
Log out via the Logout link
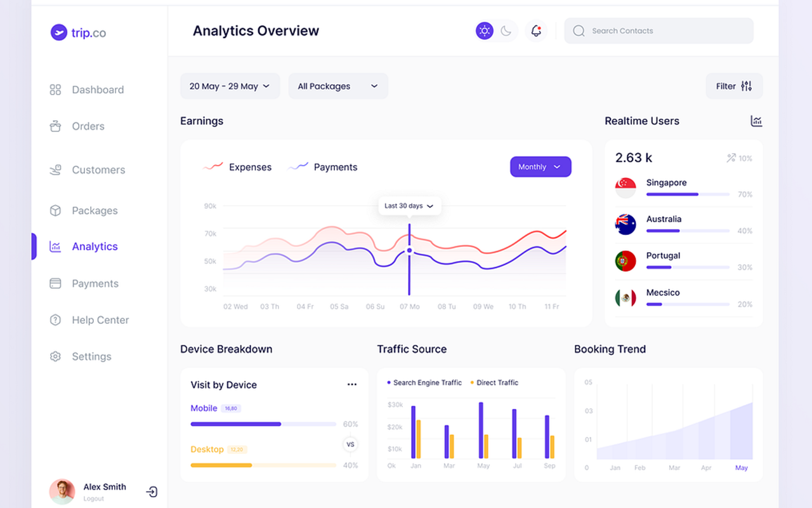point(94,498)
